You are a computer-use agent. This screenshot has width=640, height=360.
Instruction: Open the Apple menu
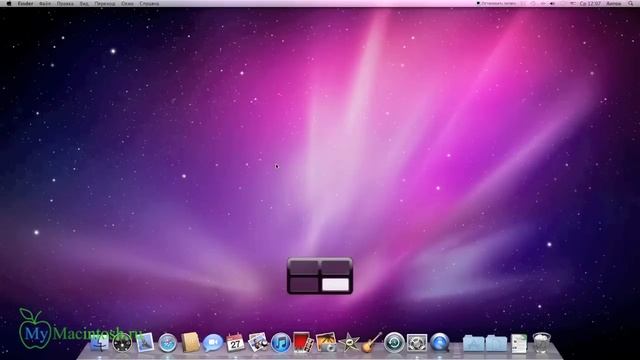coord(9,3)
